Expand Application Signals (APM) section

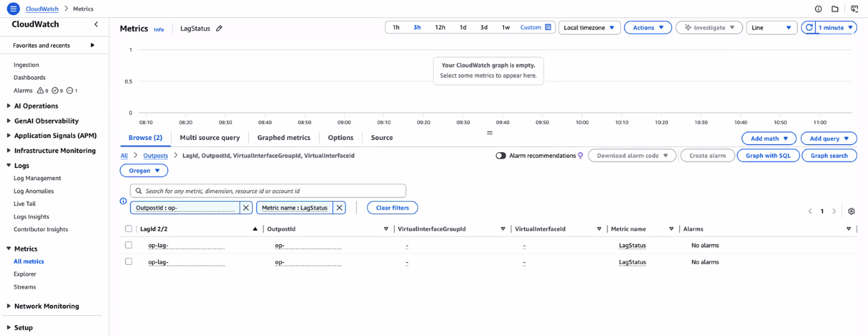9,136
